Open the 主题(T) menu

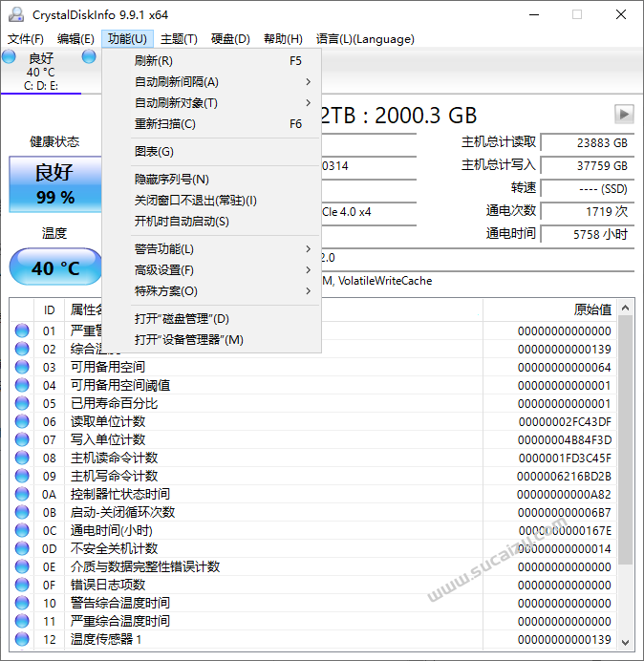pyautogui.click(x=179, y=39)
